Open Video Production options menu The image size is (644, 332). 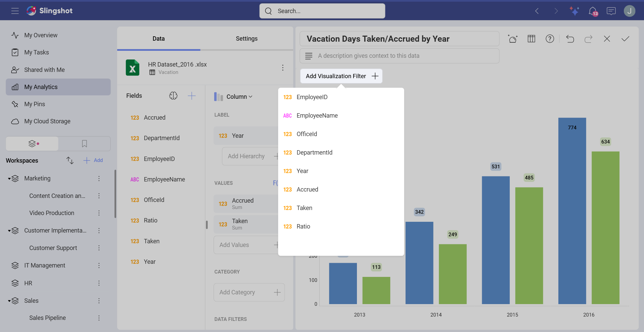[99, 213]
